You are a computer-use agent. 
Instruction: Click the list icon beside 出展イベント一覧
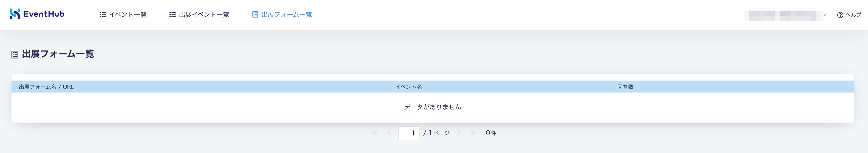[173, 15]
